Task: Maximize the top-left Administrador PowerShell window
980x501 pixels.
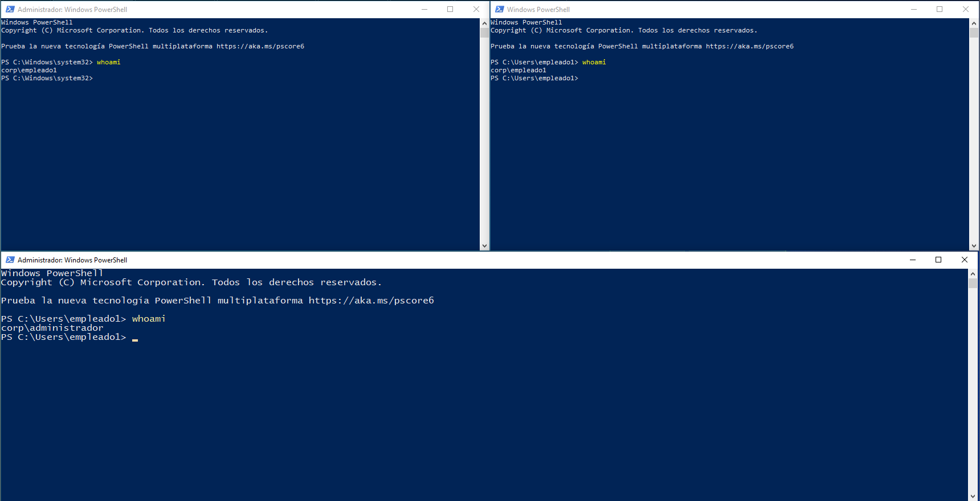Action: (450, 9)
